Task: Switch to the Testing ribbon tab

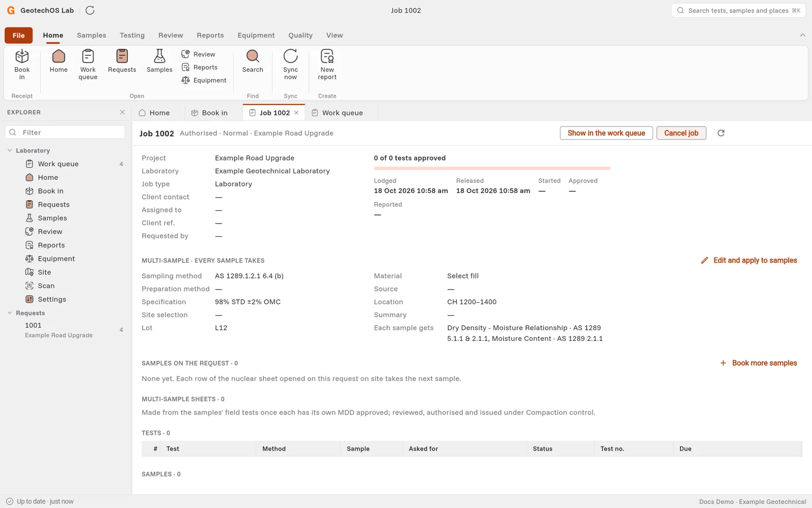Action: (132, 35)
